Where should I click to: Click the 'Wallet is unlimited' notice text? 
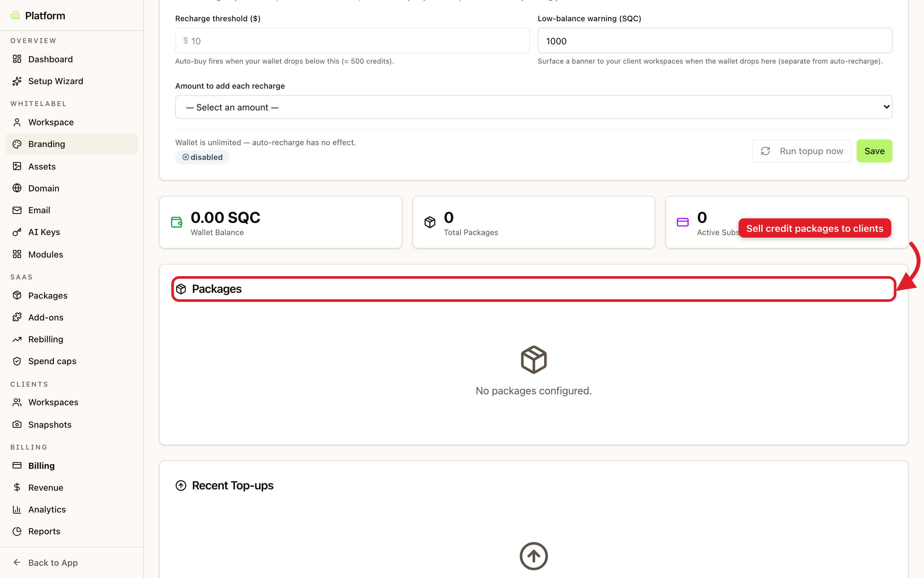(x=265, y=142)
